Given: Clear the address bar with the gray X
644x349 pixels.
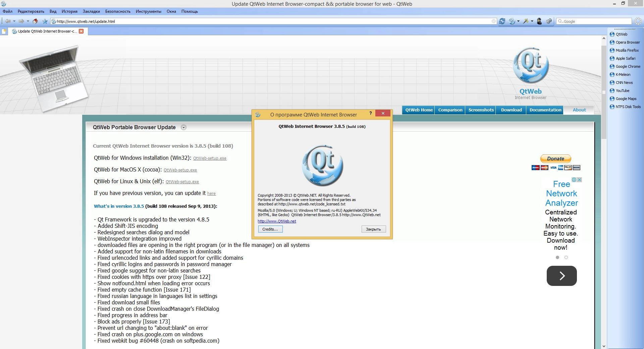Looking at the screenshot, I should (x=494, y=21).
